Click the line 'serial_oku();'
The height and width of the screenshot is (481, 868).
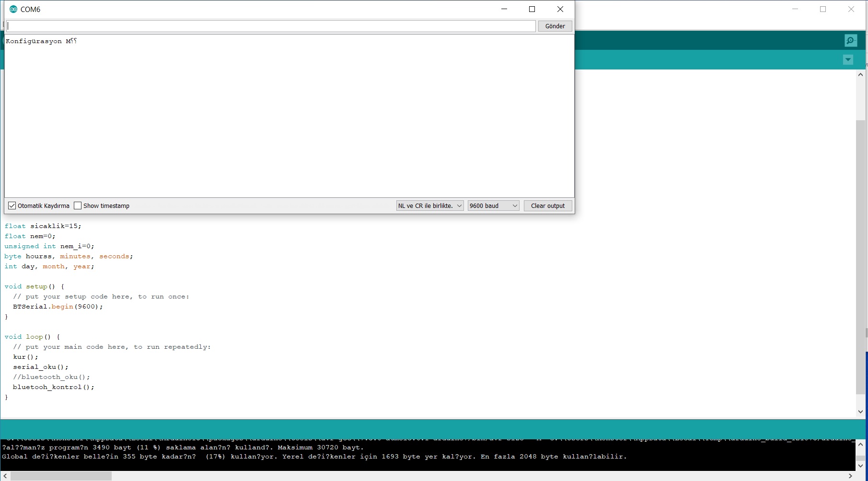click(x=41, y=367)
